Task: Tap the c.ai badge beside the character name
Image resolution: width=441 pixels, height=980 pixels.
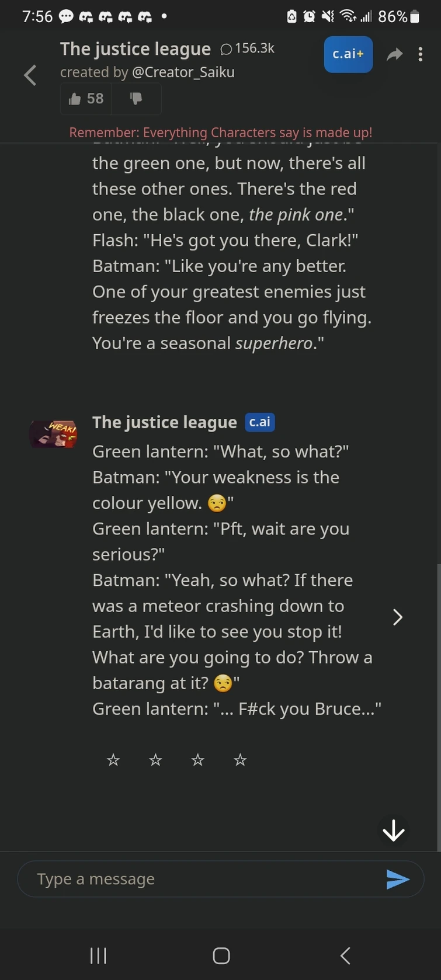Action: (260, 422)
